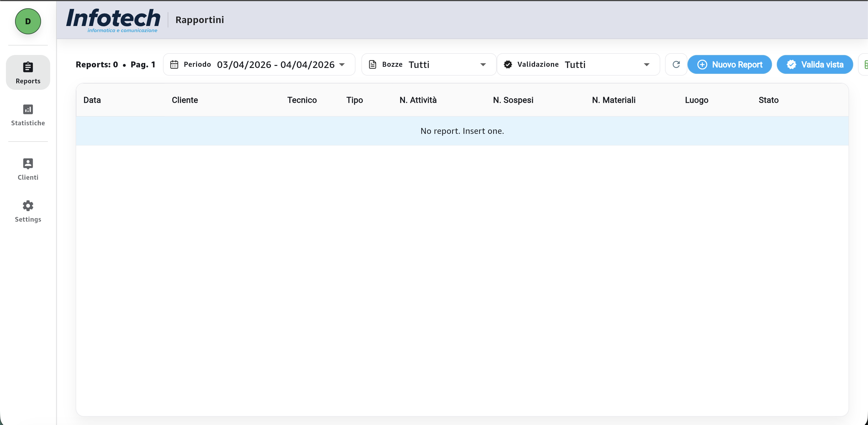Click the N. Sospesi column header

(x=513, y=100)
